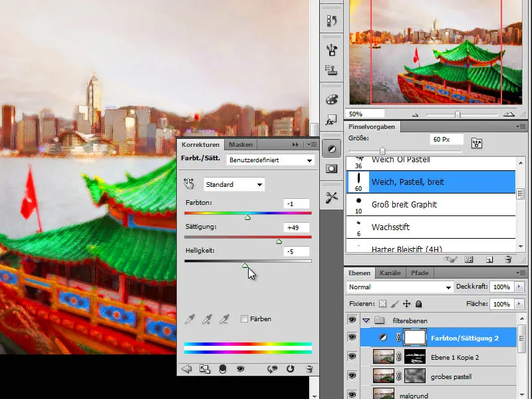The height and width of the screenshot is (399, 532).
Task: Zoom out navigator small mountains icon
Action: 415,114
